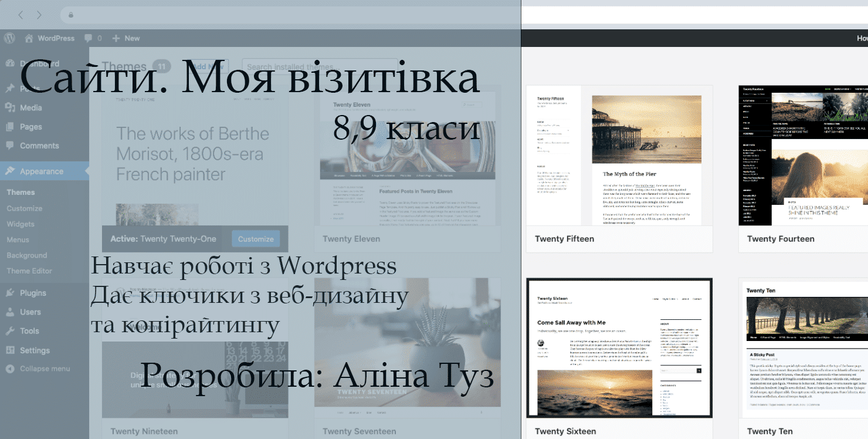Viewport: 868px width, 439px height.
Task: Open the Theme Editor submenu link
Action: click(29, 271)
